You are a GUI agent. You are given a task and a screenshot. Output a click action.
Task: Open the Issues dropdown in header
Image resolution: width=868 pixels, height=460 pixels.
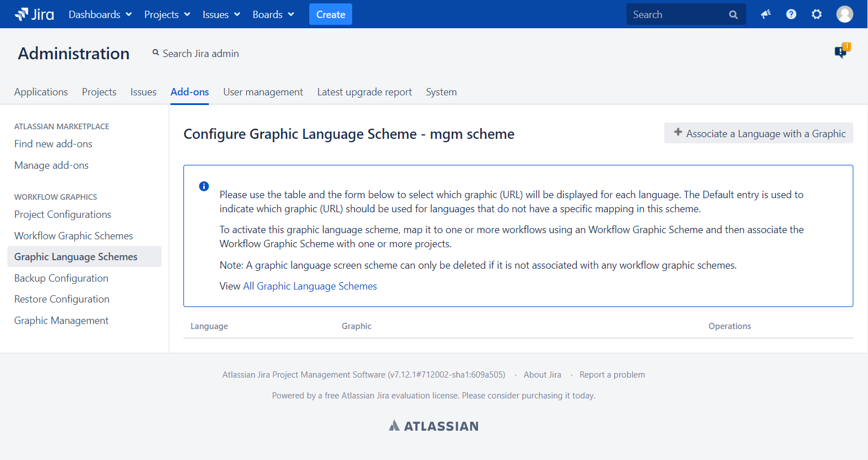(221, 14)
